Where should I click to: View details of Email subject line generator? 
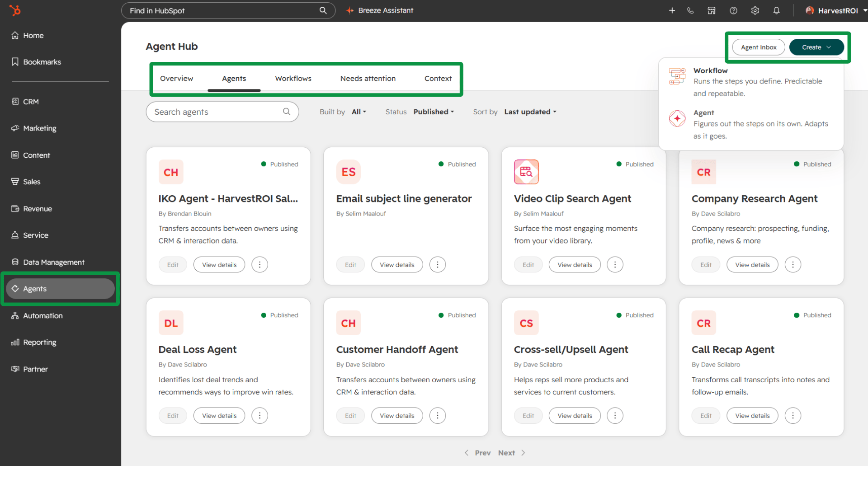click(x=397, y=265)
